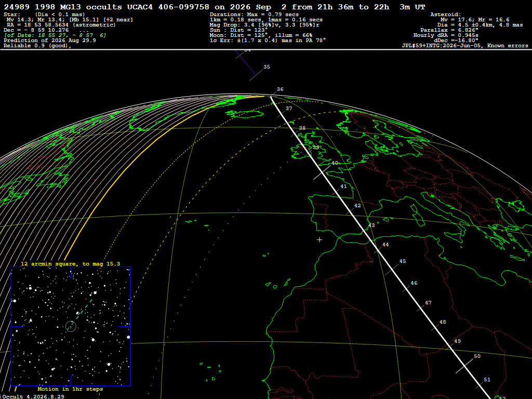Click the minute 40 tick marker on the path
532x399 pixels.
pyautogui.click(x=322, y=172)
